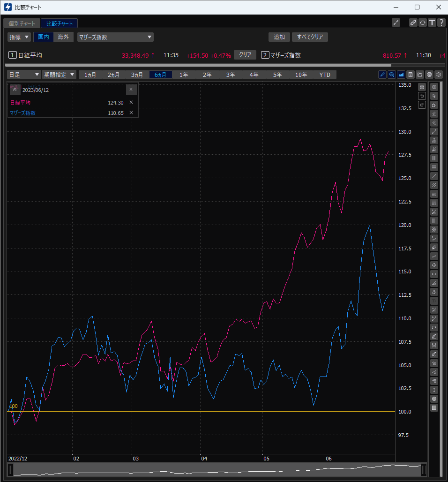Image resolution: width=448 pixels, height=482 pixels.
Task: Expand the マザーズ指数 combo box
Action: click(115, 37)
